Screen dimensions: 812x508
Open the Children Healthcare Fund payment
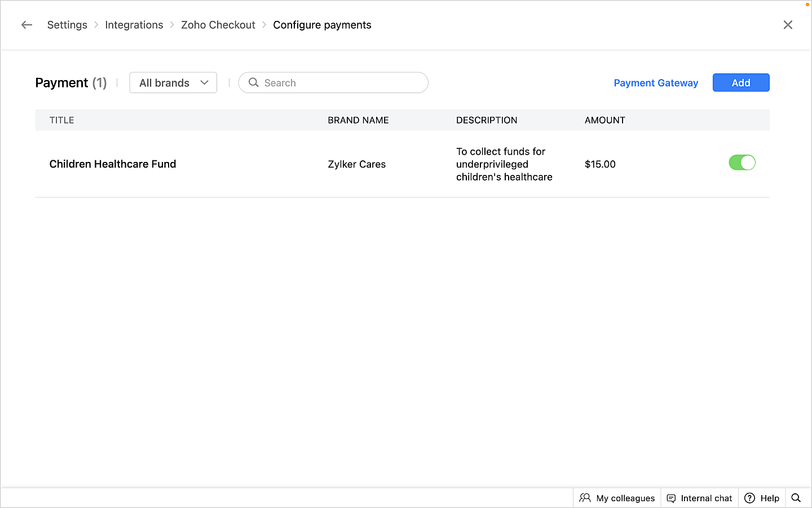tap(113, 164)
